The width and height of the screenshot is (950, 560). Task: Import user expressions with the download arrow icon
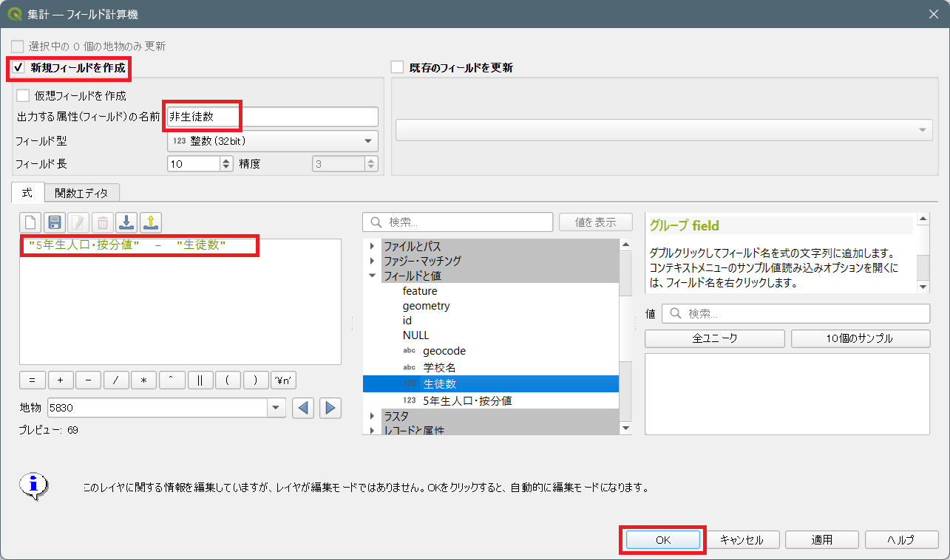coord(126,222)
